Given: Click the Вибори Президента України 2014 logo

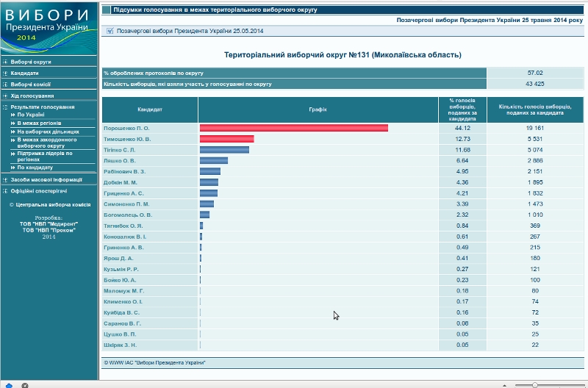Looking at the screenshot, I should (x=49, y=28).
